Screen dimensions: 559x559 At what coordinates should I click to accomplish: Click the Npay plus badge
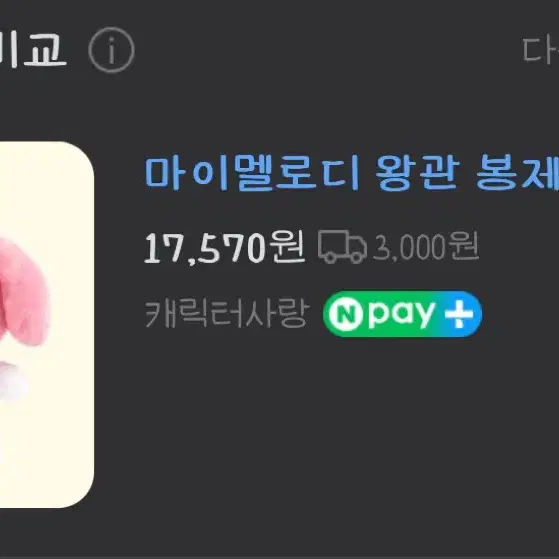(x=402, y=314)
